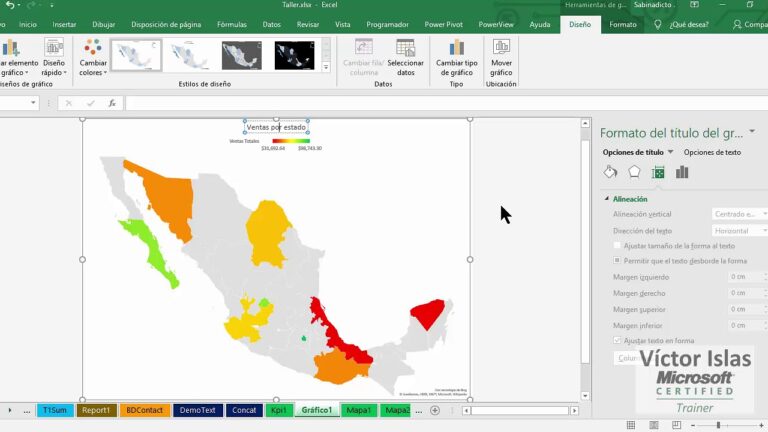Click the Effects pentagon icon

(x=634, y=172)
